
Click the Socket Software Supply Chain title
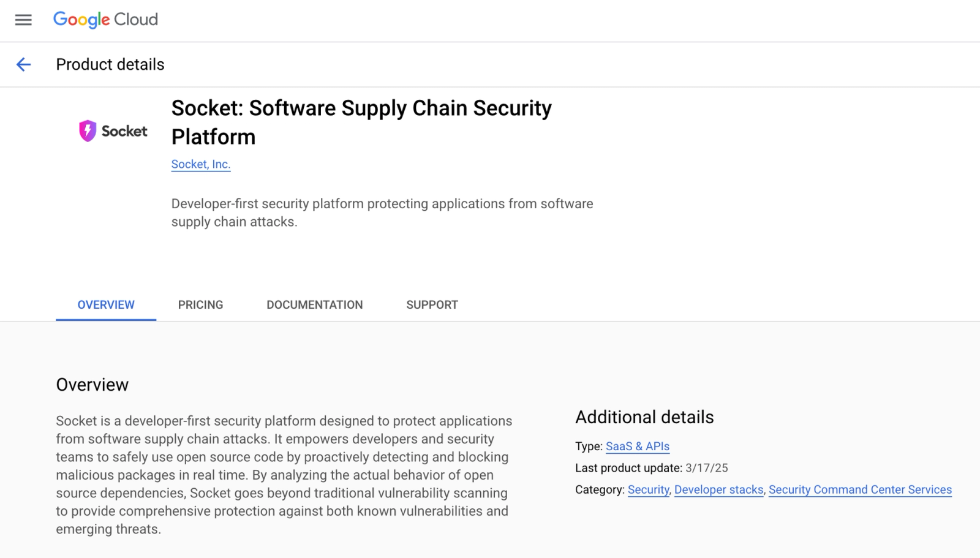click(361, 122)
